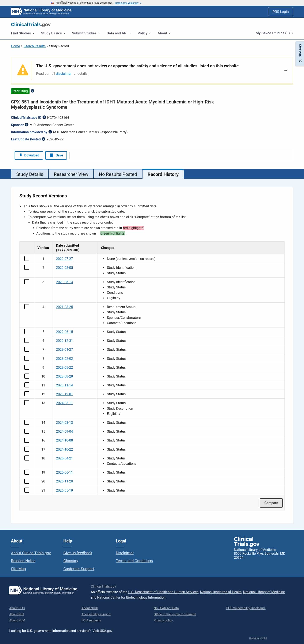304x644 pixels.
Task: Expand the disclaimer banner with plus icon
Action: coord(286,71)
